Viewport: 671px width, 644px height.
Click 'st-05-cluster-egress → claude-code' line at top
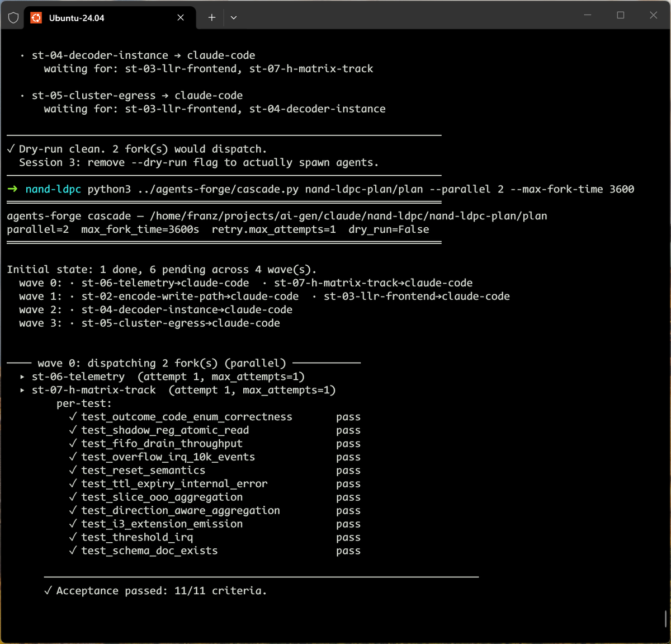pyautogui.click(x=138, y=96)
